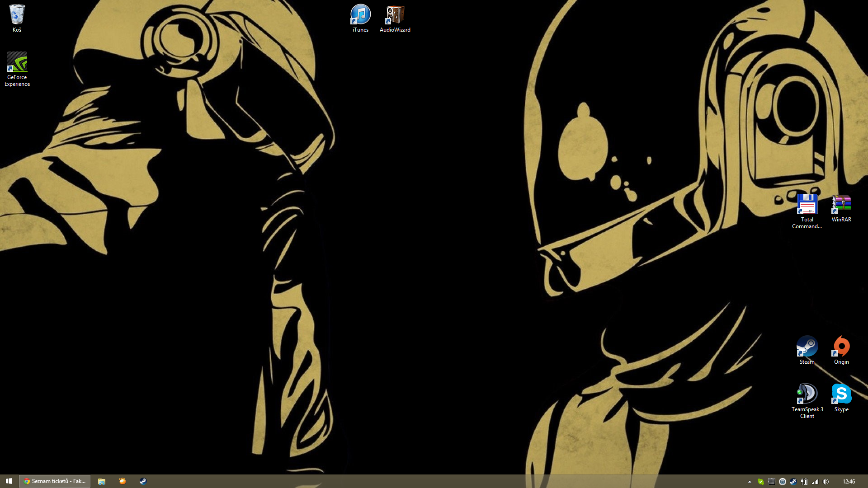The image size is (868, 488).
Task: Select the Skype desktop icon
Action: click(x=841, y=395)
